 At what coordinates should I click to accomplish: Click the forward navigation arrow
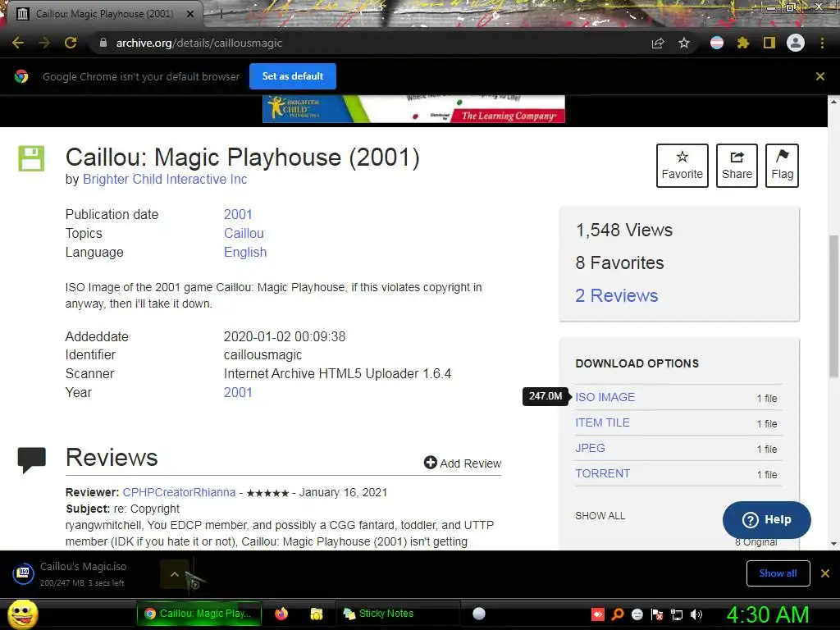[x=44, y=43]
